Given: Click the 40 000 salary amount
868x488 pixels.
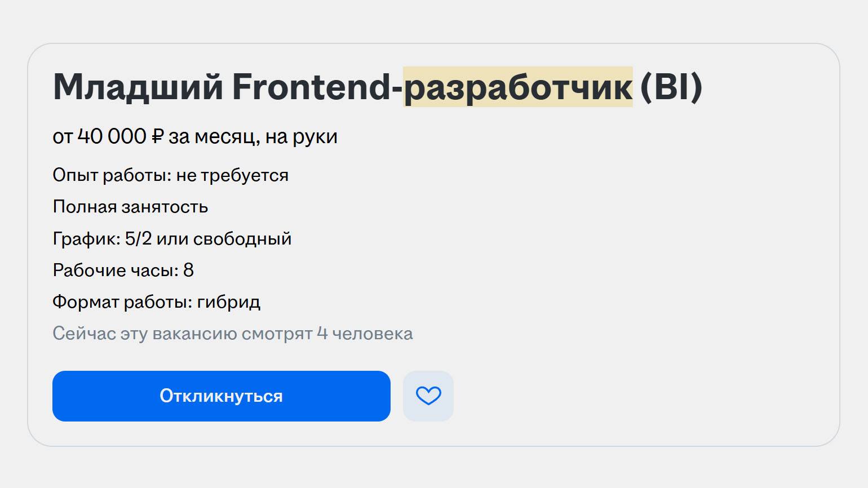Looking at the screenshot, I should click(x=112, y=136).
